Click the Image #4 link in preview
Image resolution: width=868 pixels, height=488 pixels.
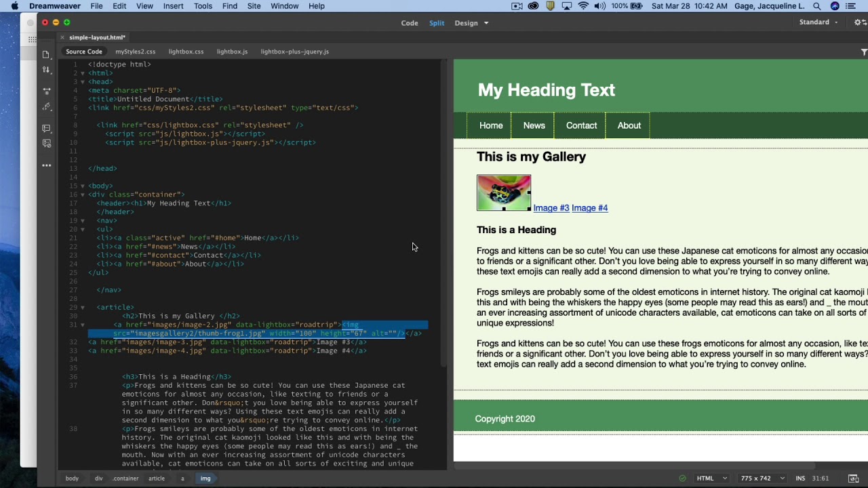(x=589, y=208)
